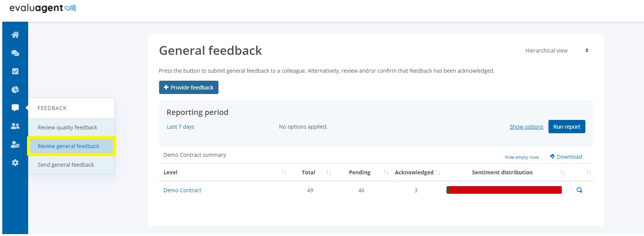Click the Run report button
The image size is (644, 236).
tap(567, 127)
